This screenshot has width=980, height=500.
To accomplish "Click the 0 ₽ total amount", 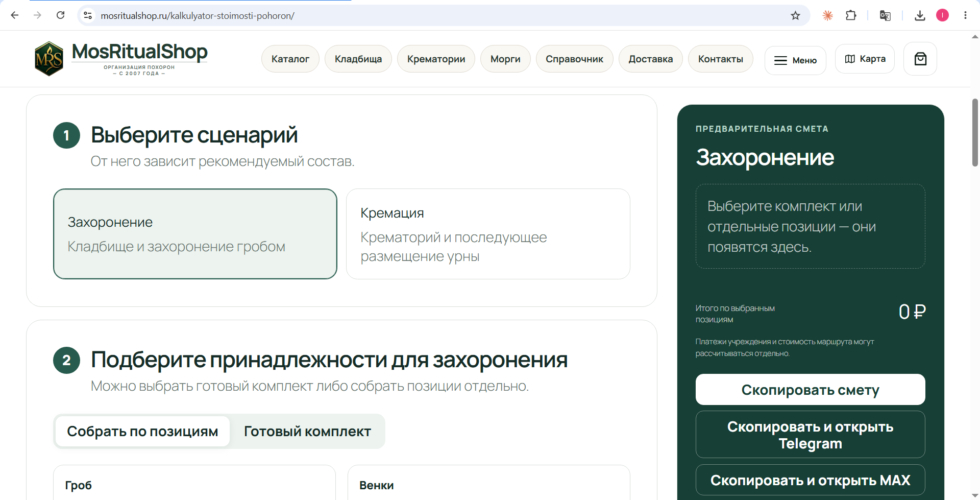I will (x=912, y=312).
